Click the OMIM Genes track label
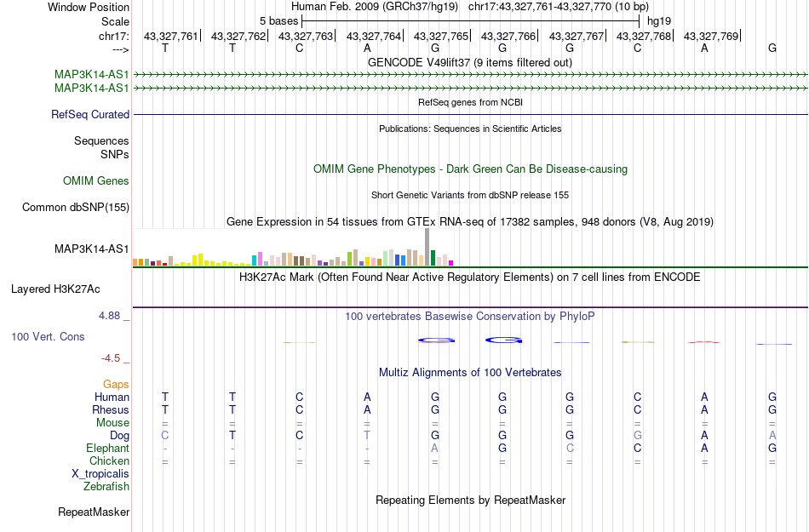The width and height of the screenshot is (809, 532). pyautogui.click(x=96, y=181)
